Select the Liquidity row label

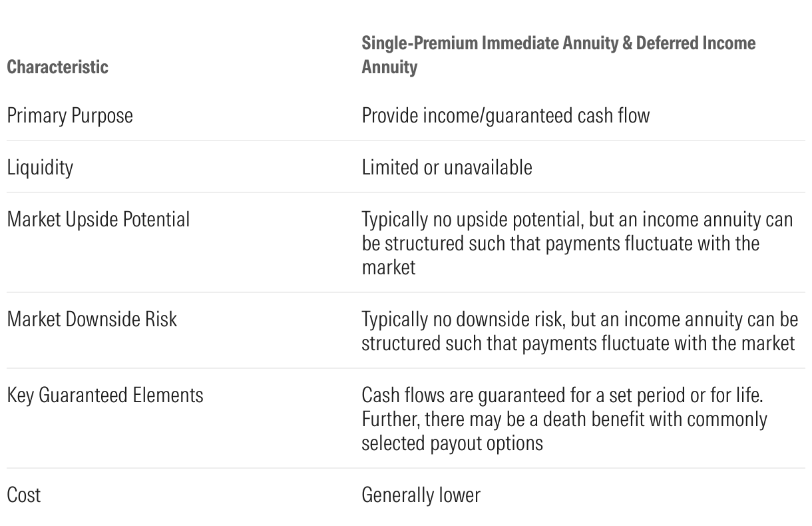tap(40, 167)
